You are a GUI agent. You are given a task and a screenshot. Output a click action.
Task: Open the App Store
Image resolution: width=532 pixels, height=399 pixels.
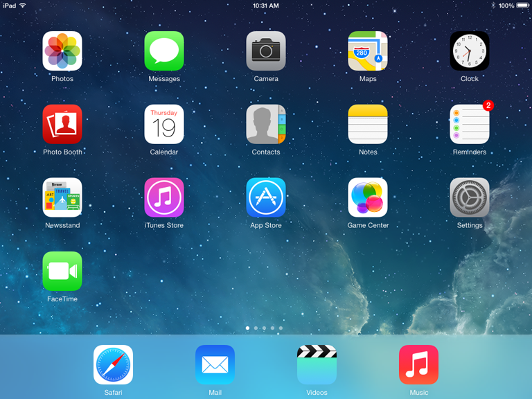point(266,197)
